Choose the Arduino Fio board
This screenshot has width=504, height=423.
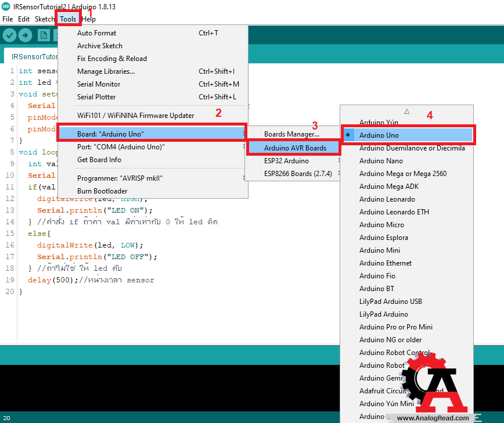pyautogui.click(x=406, y=276)
